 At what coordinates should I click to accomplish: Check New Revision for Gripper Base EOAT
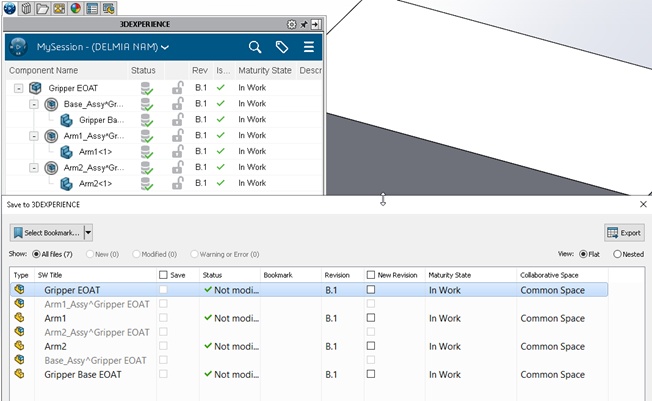pyautogui.click(x=370, y=374)
